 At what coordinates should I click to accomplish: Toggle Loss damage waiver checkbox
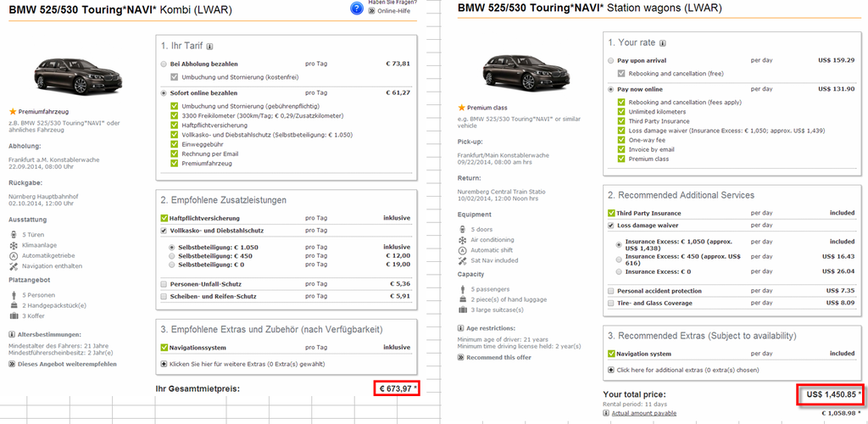[x=610, y=226]
